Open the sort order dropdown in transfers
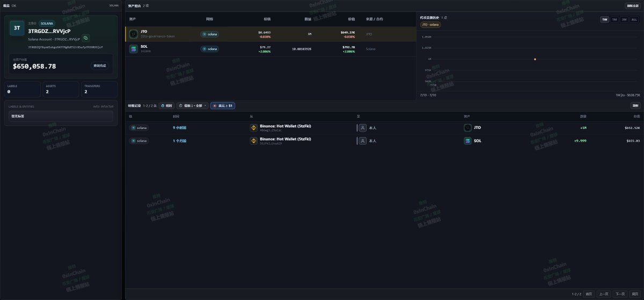644x300 pixels. [193, 106]
